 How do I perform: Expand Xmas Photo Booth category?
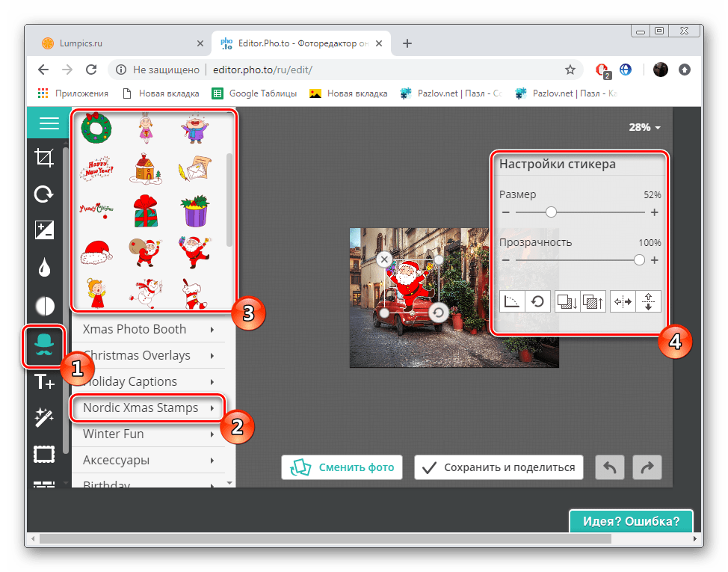[x=149, y=329]
